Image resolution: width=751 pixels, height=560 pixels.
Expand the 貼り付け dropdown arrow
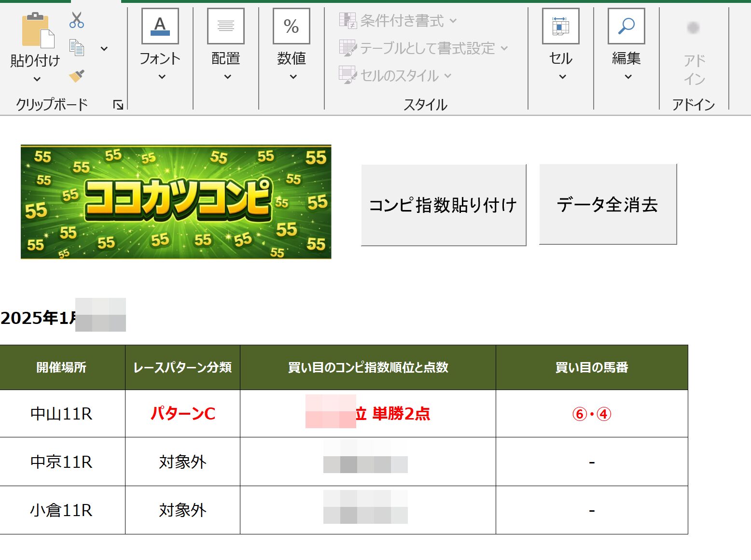point(37,79)
